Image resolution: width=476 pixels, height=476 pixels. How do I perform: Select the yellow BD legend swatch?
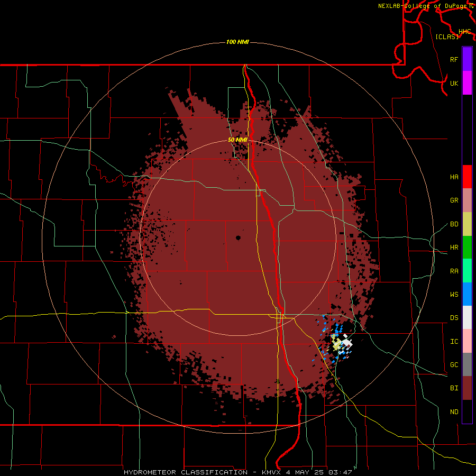coord(467,224)
